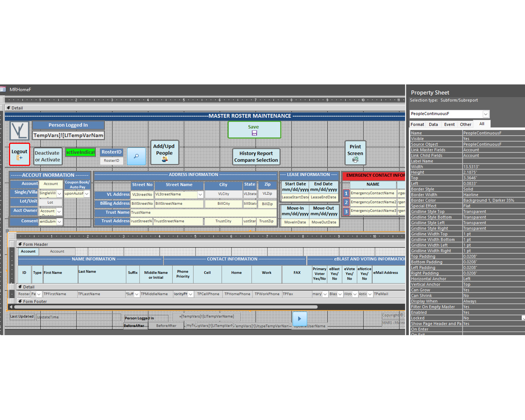Select the subform Form Header section bar
This screenshot has width=525, height=420.
(211, 244)
